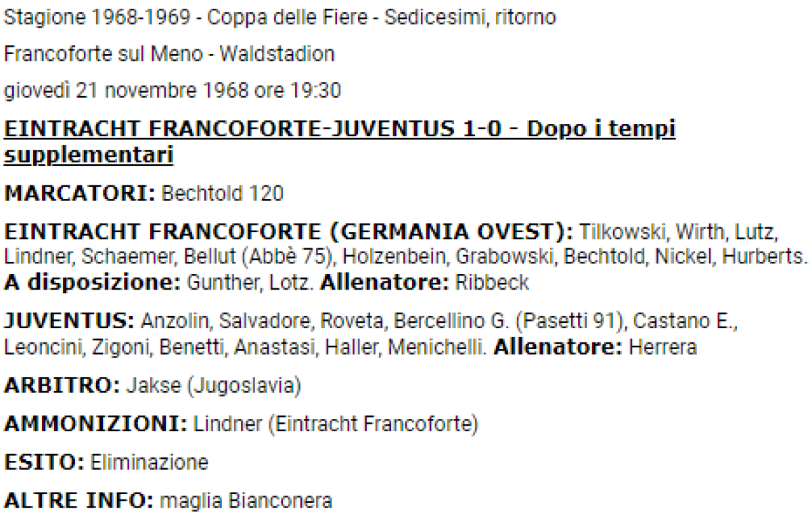This screenshot has width=812, height=515.
Task: Click the date 'giovedì 21 novembre 1968'
Action: [128, 90]
